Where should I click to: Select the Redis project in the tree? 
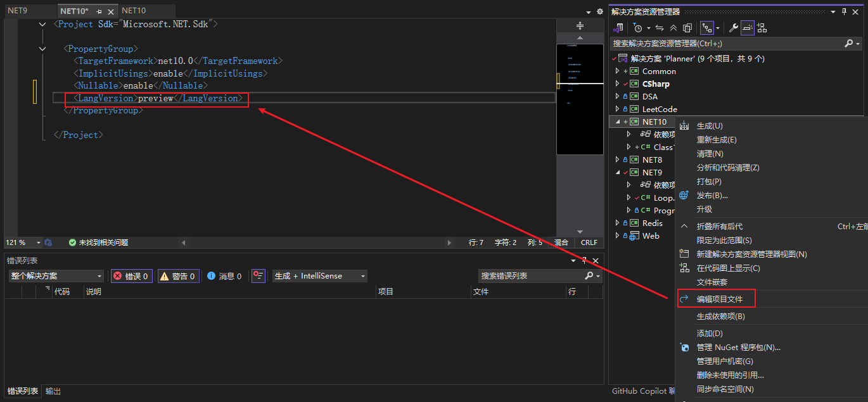(653, 223)
